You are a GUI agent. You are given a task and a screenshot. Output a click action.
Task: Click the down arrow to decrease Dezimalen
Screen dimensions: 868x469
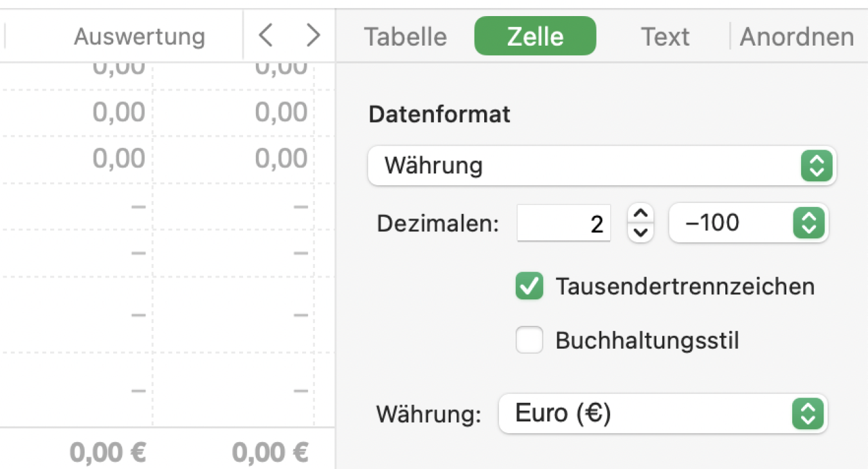[x=640, y=231]
